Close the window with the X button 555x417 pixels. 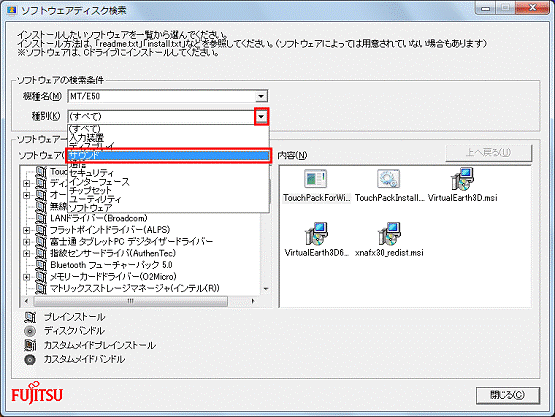[533, 8]
